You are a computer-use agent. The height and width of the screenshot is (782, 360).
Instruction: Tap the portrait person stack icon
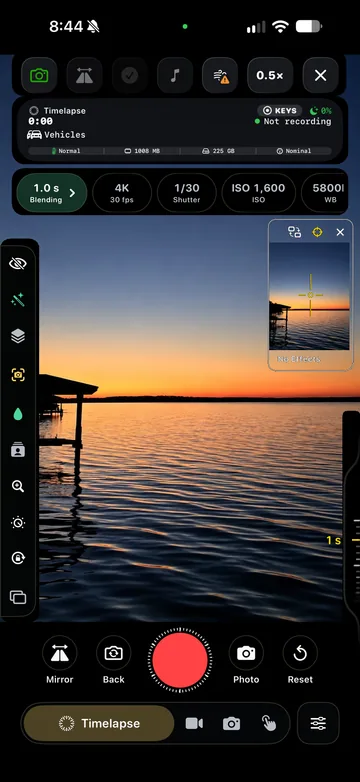tap(18, 450)
